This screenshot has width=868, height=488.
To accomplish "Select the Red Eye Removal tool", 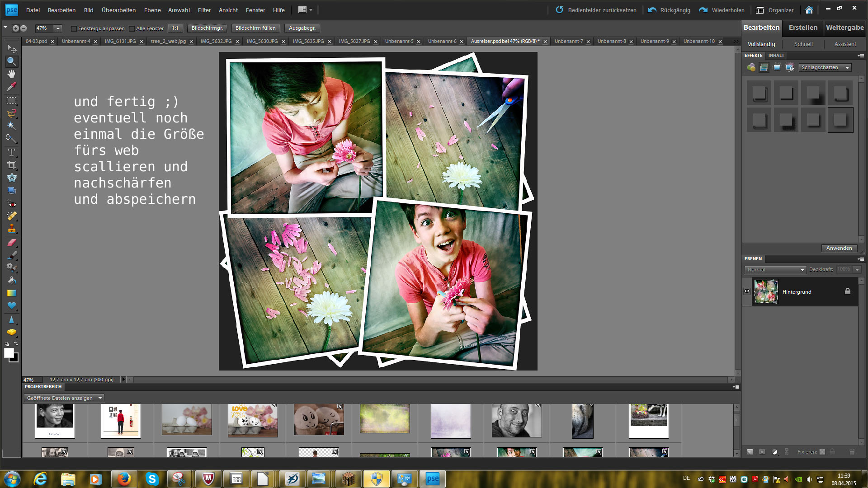I will 12,204.
